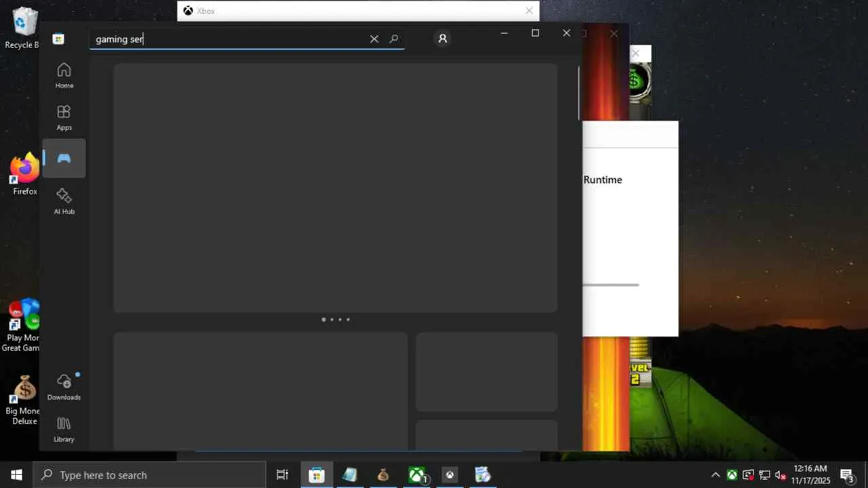Click the Microsoft Store taskbar icon
This screenshot has width=868, height=488.
point(317,475)
